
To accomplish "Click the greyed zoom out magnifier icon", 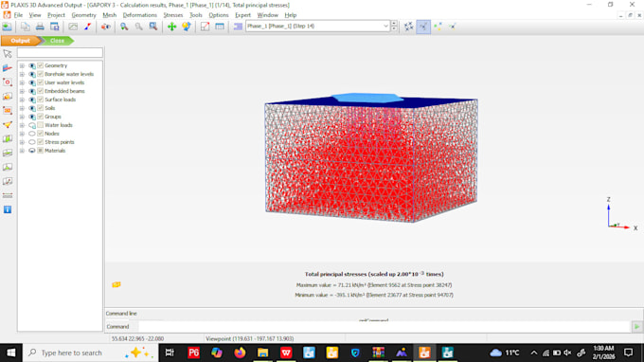I will click(139, 27).
